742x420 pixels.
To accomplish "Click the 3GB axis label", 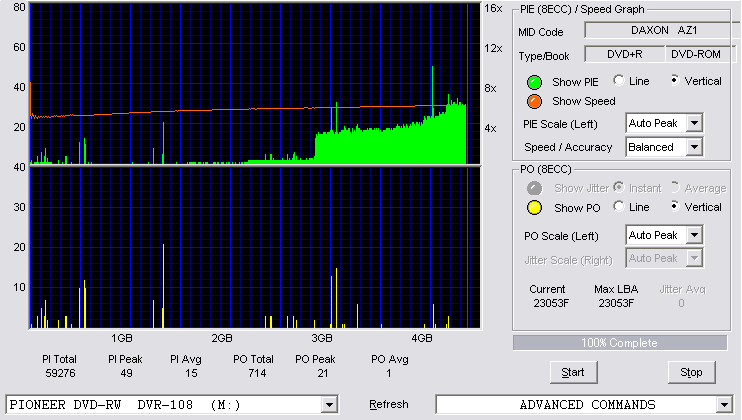I will [x=321, y=338].
